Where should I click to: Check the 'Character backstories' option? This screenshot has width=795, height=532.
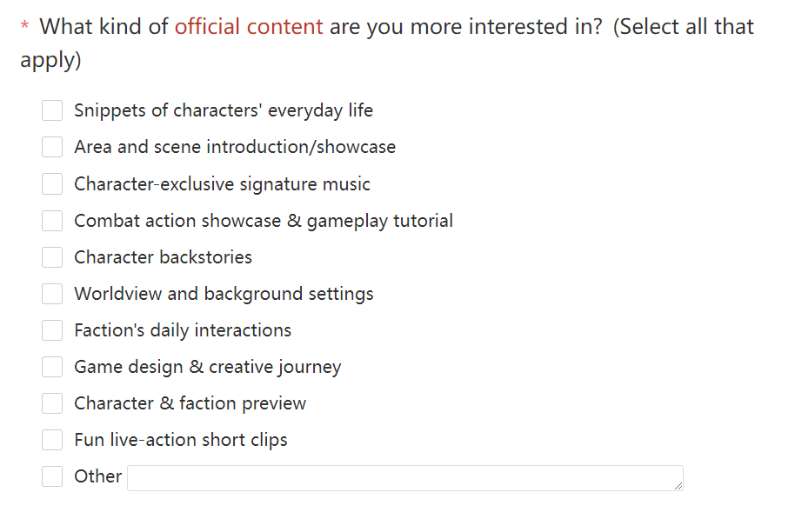(52, 257)
